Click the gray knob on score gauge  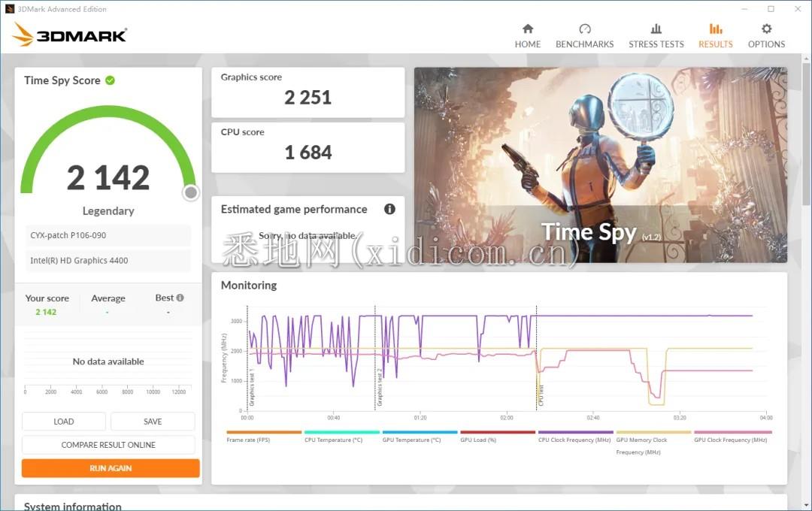point(191,193)
